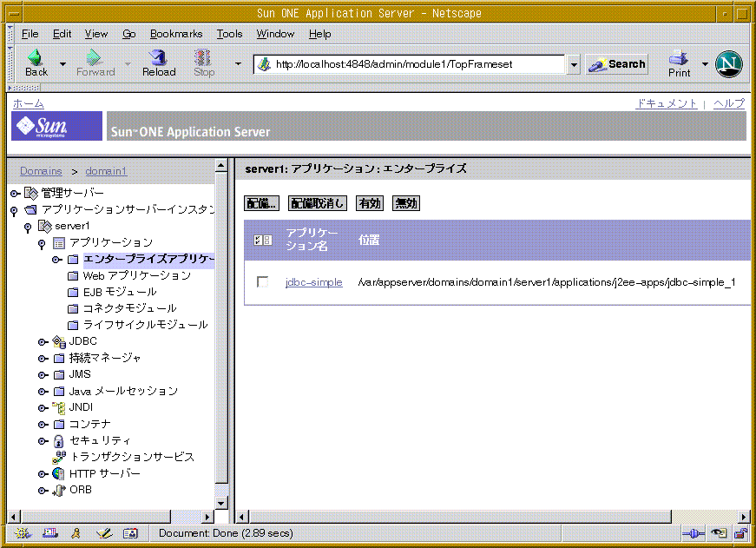Tick the jdbc-simple row checkbox
This screenshot has height=548, width=756.
pos(263,281)
